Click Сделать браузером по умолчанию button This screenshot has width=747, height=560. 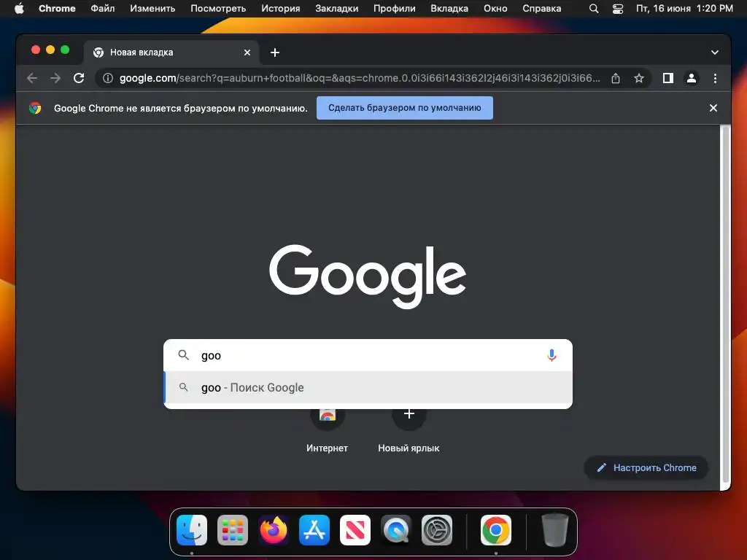tap(404, 108)
